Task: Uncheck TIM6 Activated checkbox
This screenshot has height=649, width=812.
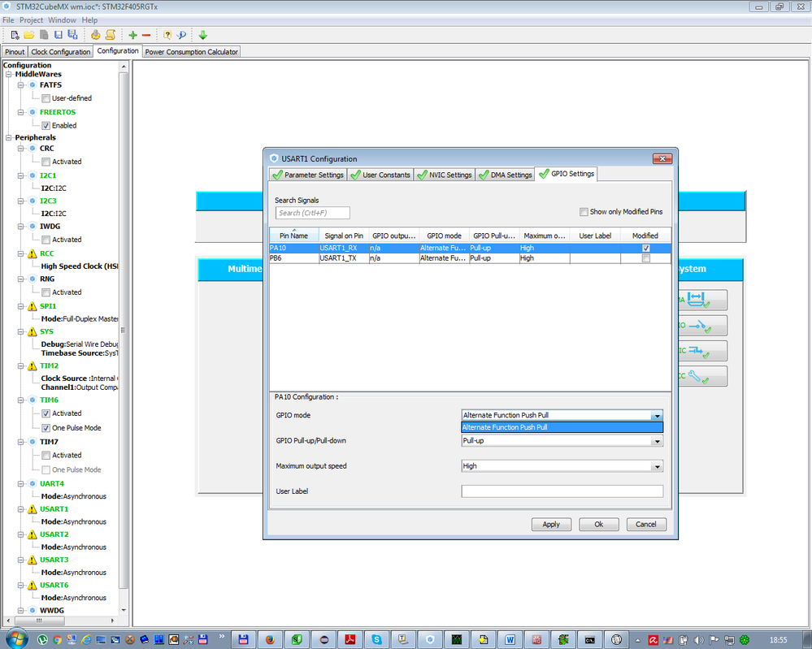Action: click(46, 413)
